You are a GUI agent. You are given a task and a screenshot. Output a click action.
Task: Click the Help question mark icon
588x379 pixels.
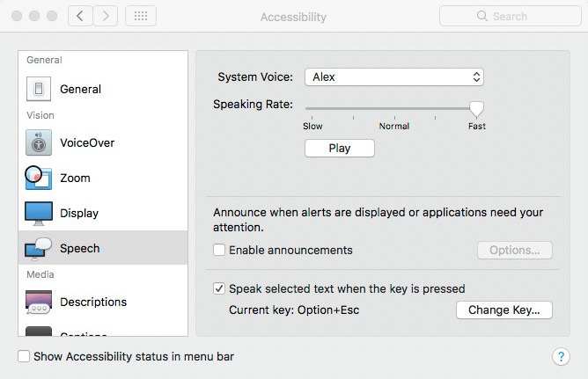pyautogui.click(x=560, y=356)
